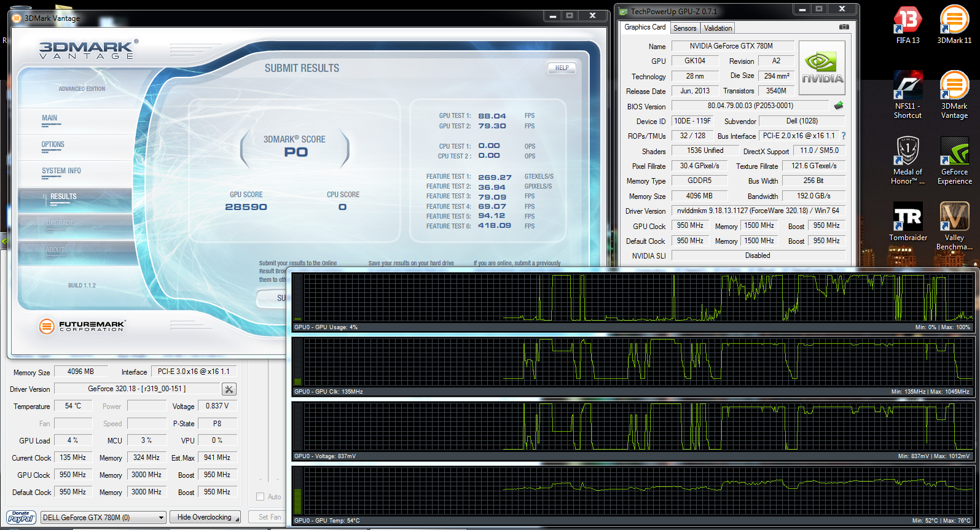Click the BIOS Version field '80.04.79.00.03'
Viewport: 980px width, 530px height.
click(750, 106)
